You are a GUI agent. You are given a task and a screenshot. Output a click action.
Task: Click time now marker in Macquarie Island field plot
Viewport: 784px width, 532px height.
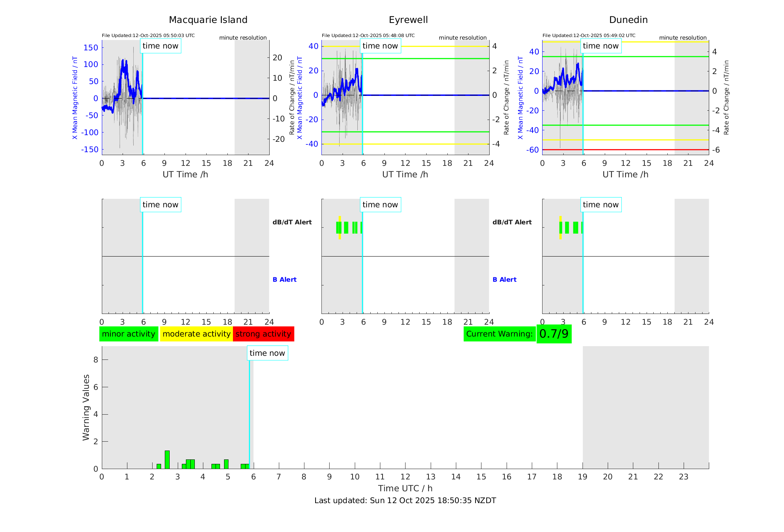(160, 46)
